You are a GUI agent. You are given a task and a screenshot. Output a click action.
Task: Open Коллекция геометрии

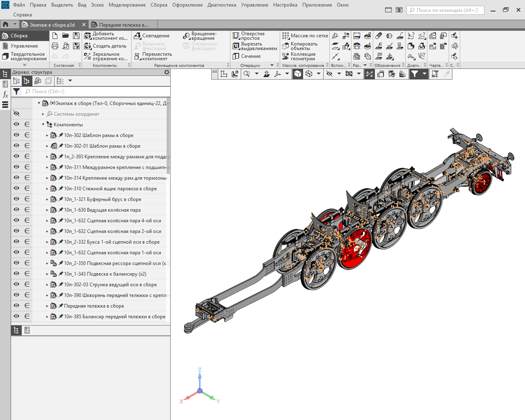(299, 56)
